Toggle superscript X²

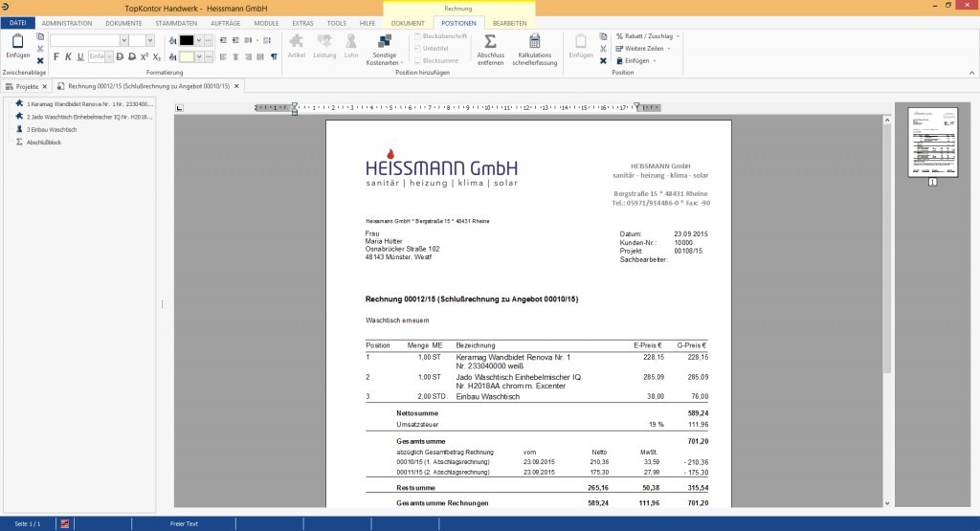(x=145, y=56)
